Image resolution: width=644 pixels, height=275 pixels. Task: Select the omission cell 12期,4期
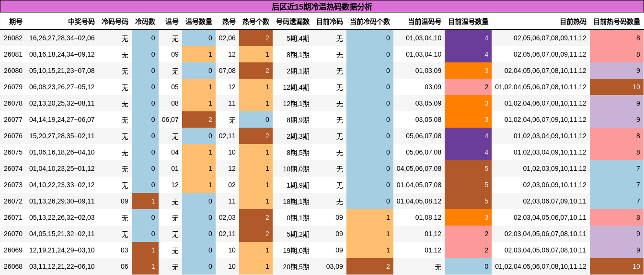[296, 87]
